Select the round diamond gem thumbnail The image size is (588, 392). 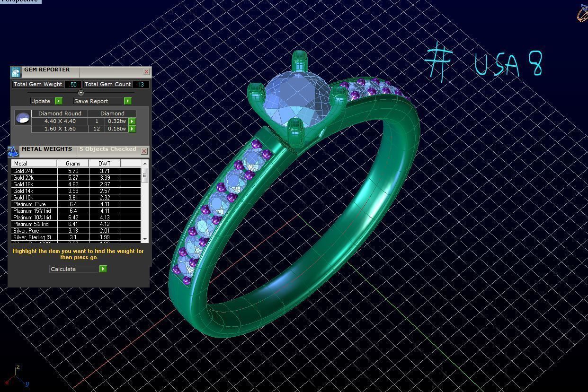coord(23,118)
